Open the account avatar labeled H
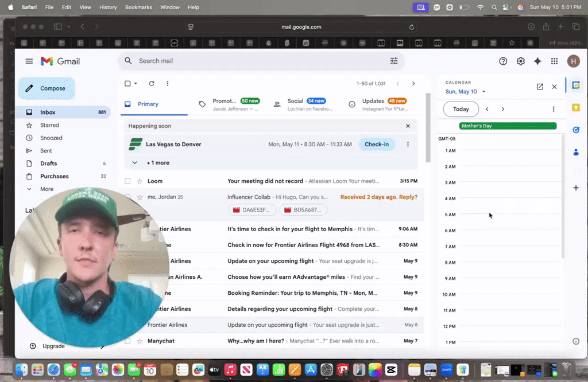 pyautogui.click(x=574, y=61)
